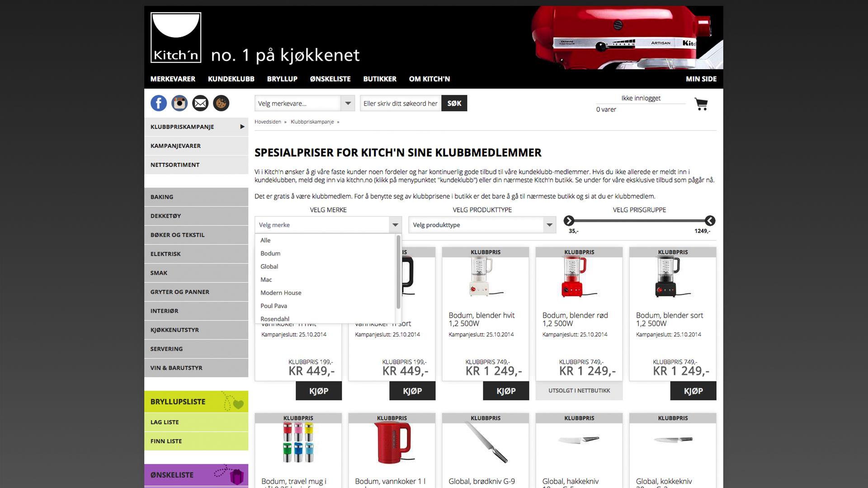This screenshot has width=868, height=488.
Task: Expand the Klubbpriskampanje sidebar arrow
Action: pyautogui.click(x=242, y=127)
